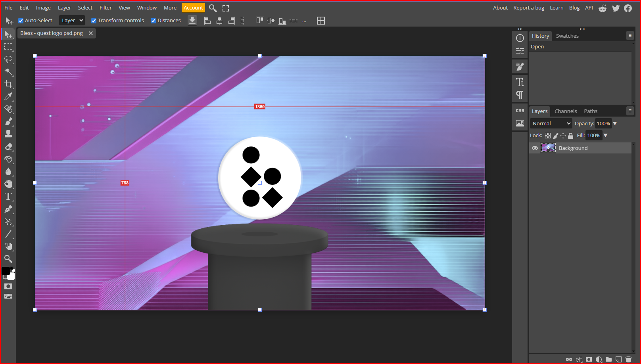Pick the Hand tool
Screen dimensions: 641x364
pyautogui.click(x=8, y=247)
